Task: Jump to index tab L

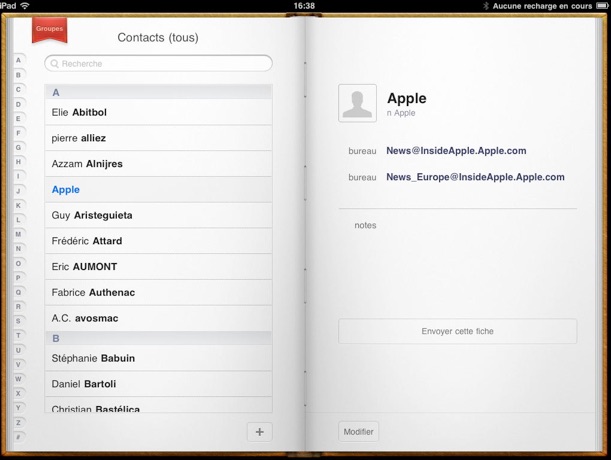Action: pos(18,220)
